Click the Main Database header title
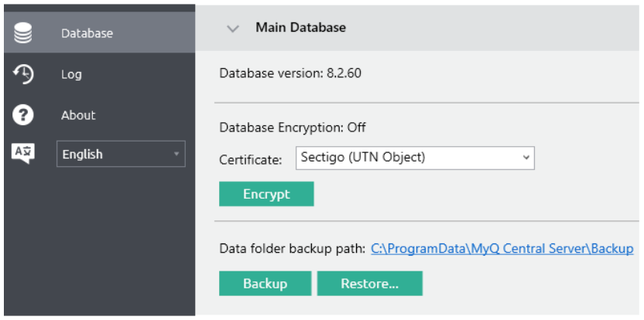 click(300, 28)
